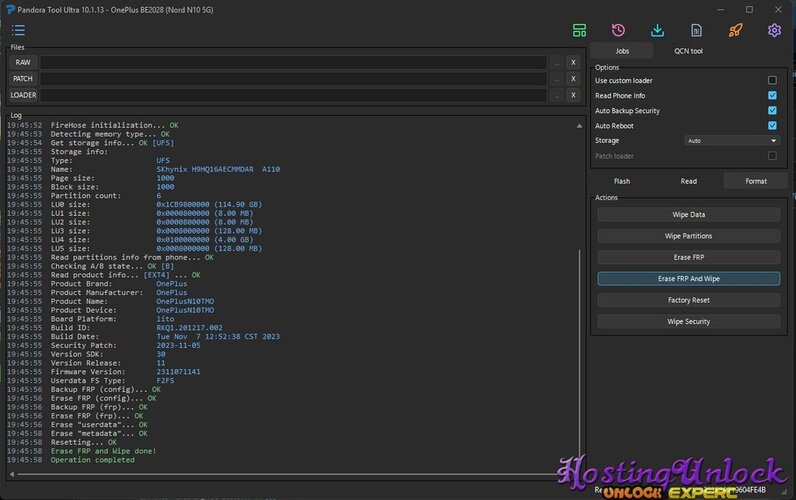Click the 'Resetting... OK' log line
Viewport: 796px width, 500px height.
tap(83, 443)
